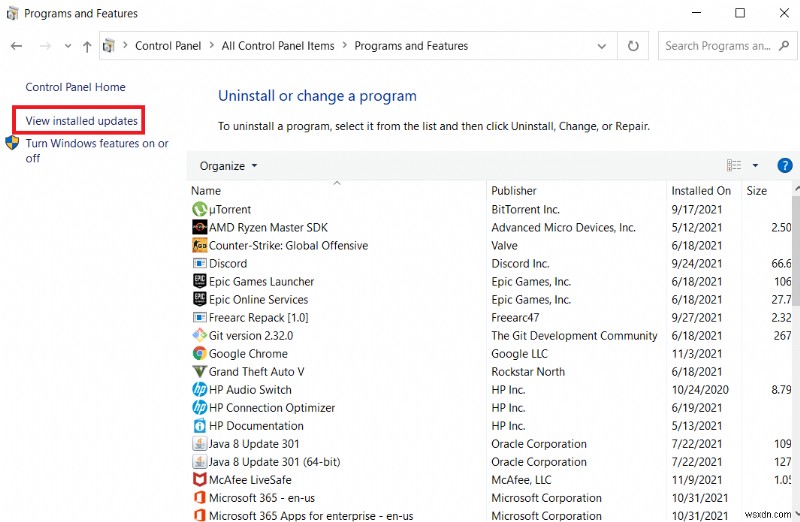Open recent locations dropdown chevron
The height and width of the screenshot is (522, 800).
pos(67,46)
